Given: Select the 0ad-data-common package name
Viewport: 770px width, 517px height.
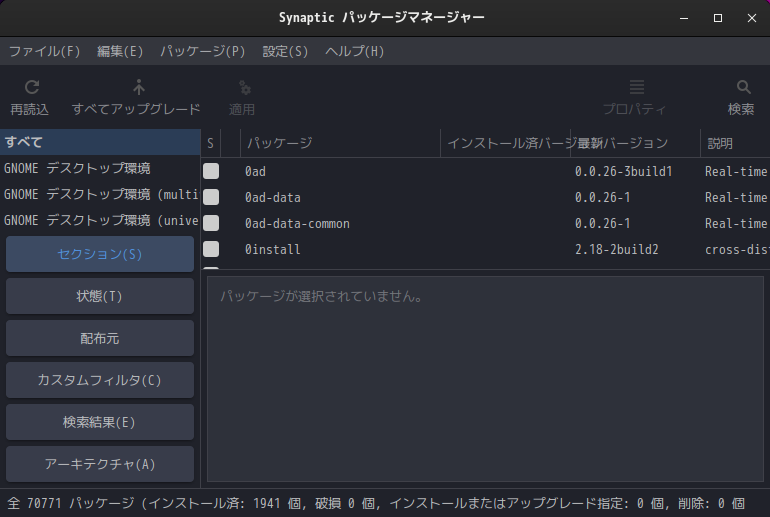Looking at the screenshot, I should (x=297, y=223).
